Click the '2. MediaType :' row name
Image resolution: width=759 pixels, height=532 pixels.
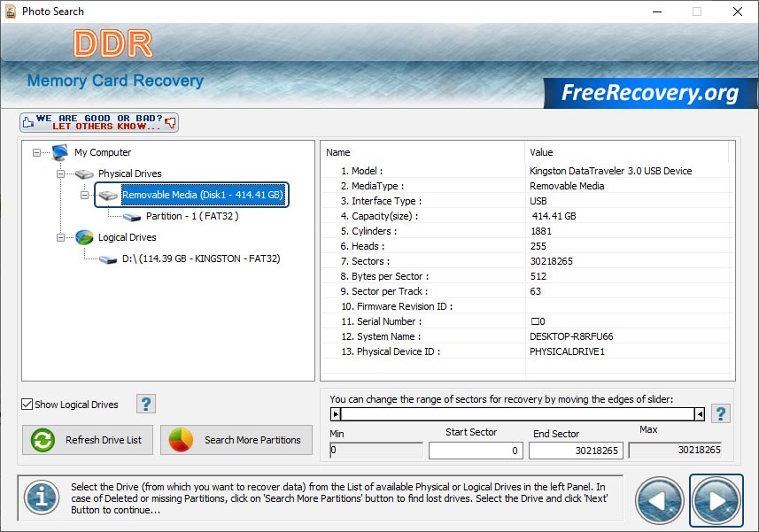372,186
